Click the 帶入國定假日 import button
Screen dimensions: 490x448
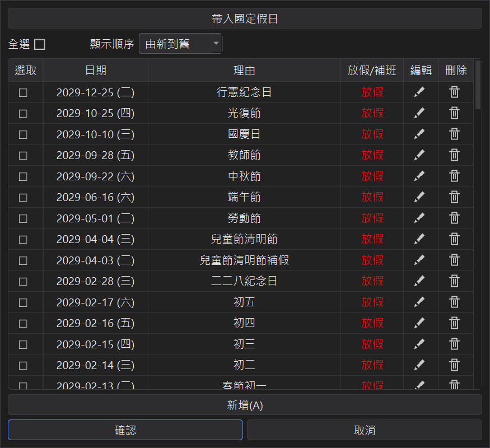coord(245,18)
